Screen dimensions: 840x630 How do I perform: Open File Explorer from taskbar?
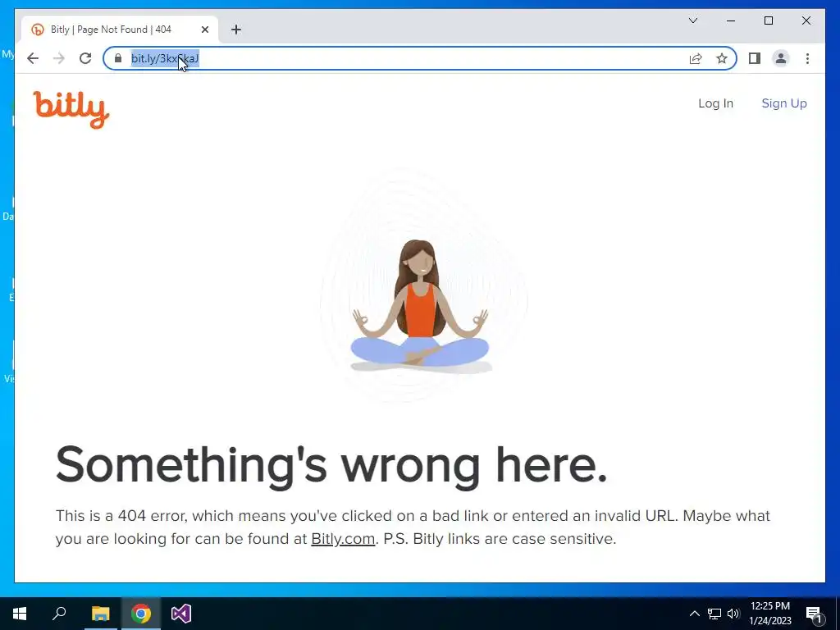(x=100, y=614)
